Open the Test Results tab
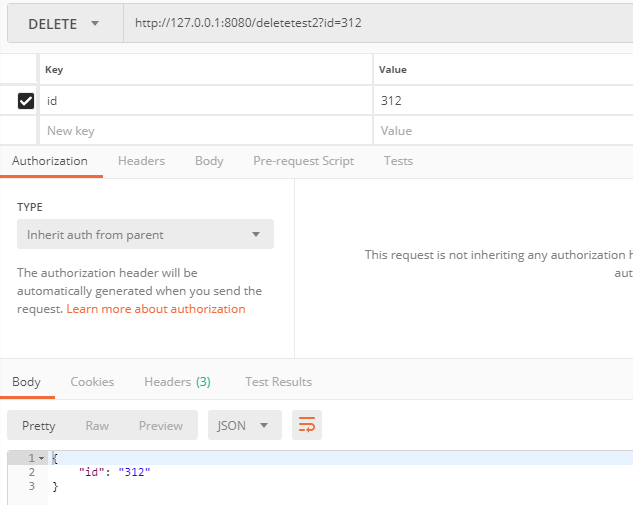 tap(279, 382)
